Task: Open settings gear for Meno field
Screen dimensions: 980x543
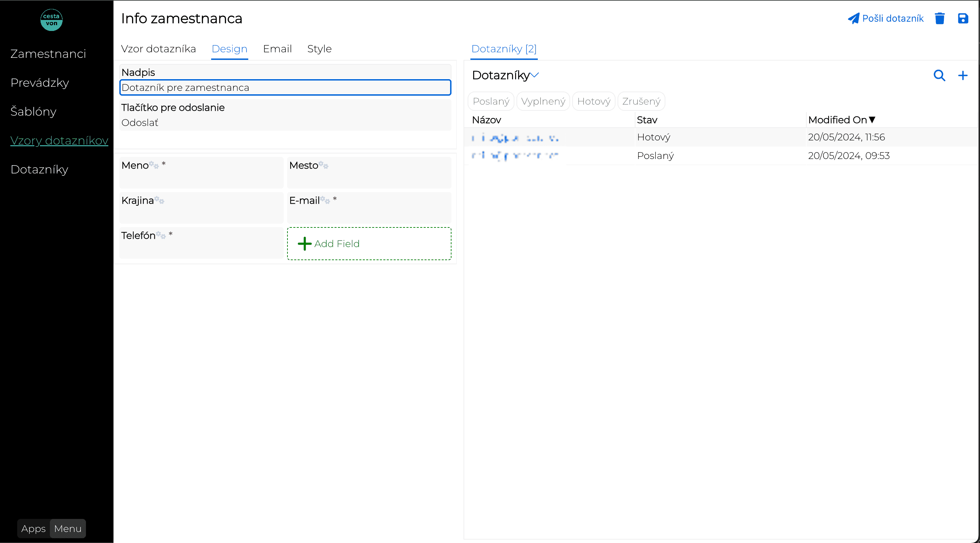Action: click(154, 165)
